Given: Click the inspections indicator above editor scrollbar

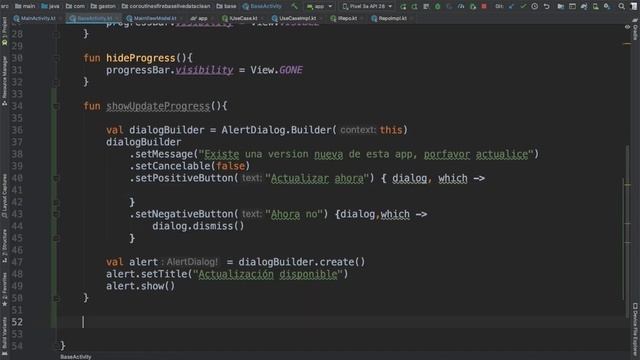Looking at the screenshot, I should click(627, 27).
